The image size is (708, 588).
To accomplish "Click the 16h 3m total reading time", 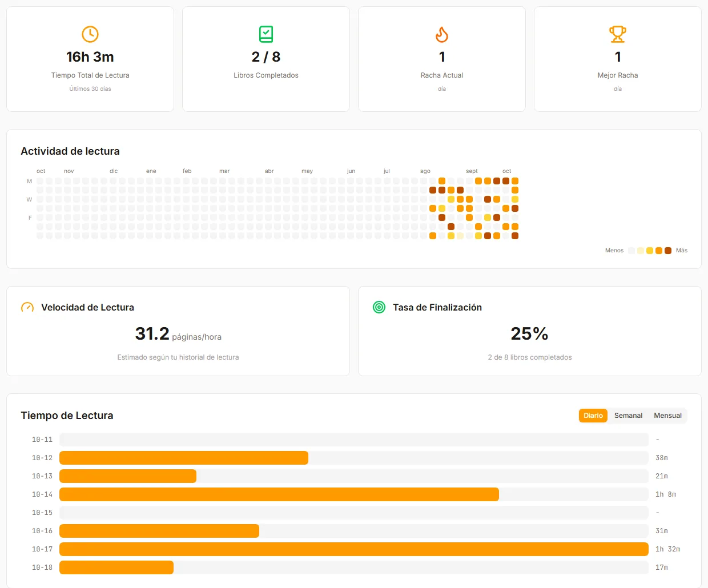I will coord(90,57).
